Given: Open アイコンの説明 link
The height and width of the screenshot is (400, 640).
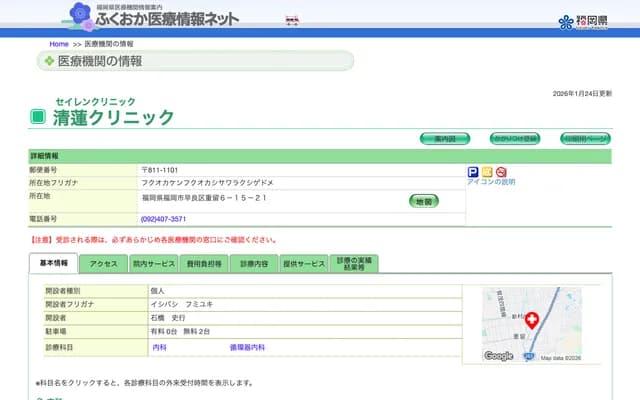Looking at the screenshot, I should [491, 182].
